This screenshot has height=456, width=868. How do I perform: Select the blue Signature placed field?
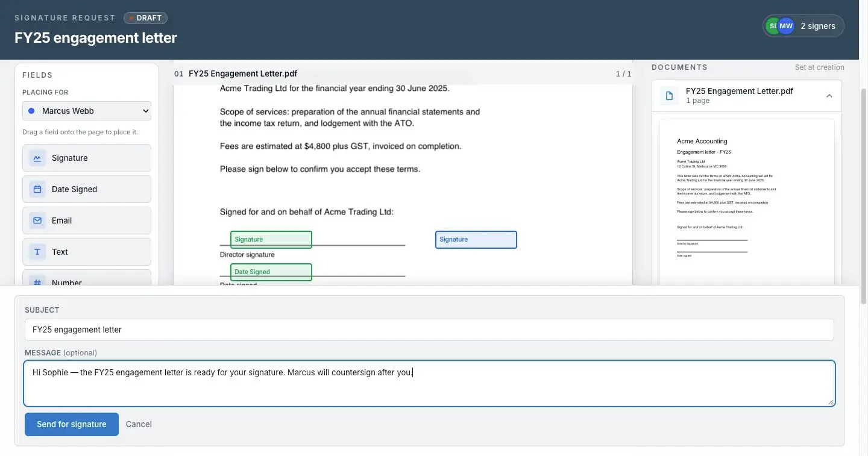(x=476, y=239)
